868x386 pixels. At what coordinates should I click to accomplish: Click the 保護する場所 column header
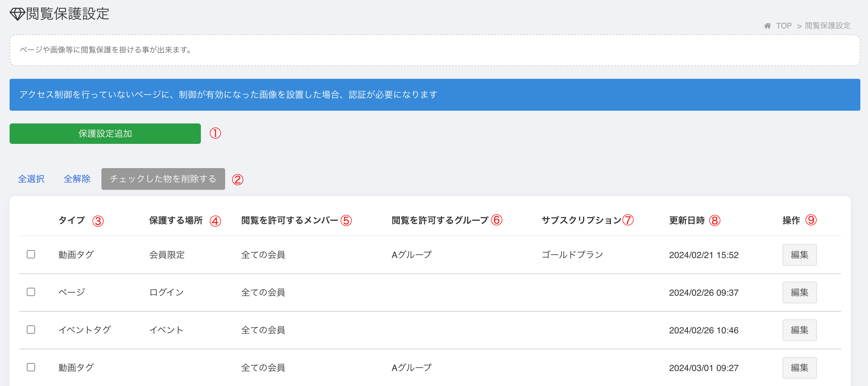(x=176, y=220)
